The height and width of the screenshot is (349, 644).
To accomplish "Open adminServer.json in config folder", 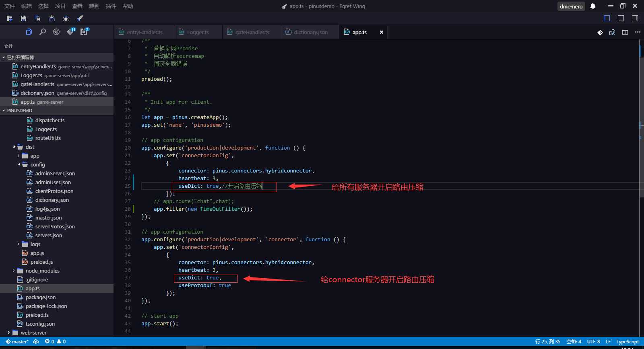I will pos(57,174).
